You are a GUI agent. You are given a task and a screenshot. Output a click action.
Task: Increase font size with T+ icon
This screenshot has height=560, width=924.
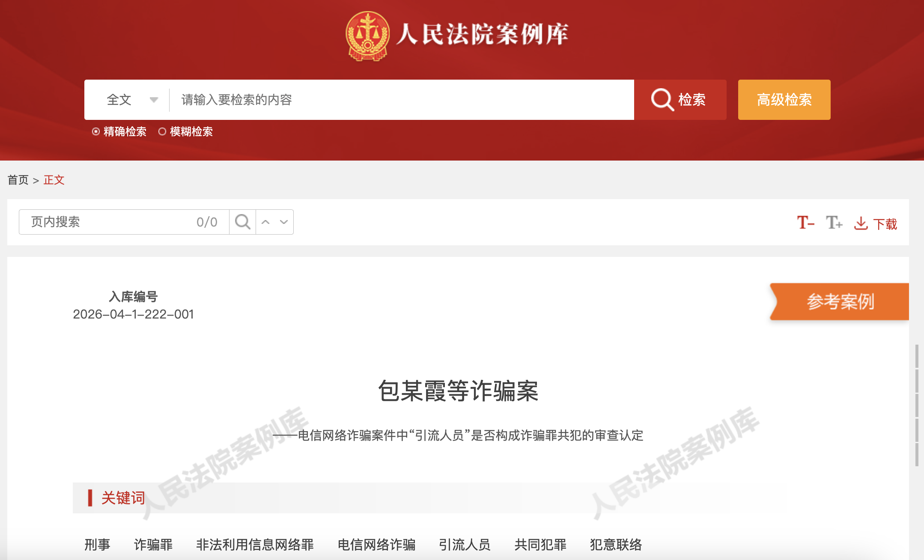tap(834, 223)
